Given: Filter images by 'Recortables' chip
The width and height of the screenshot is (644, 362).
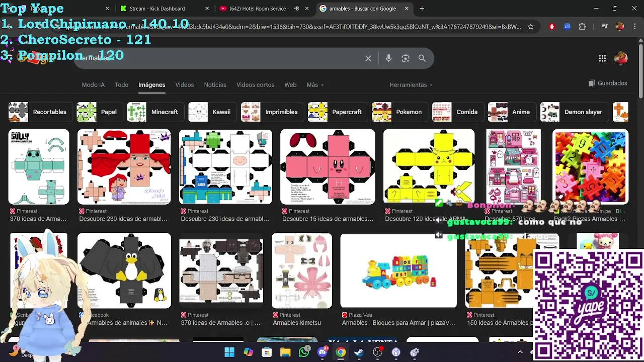Looking at the screenshot, I should (41, 112).
